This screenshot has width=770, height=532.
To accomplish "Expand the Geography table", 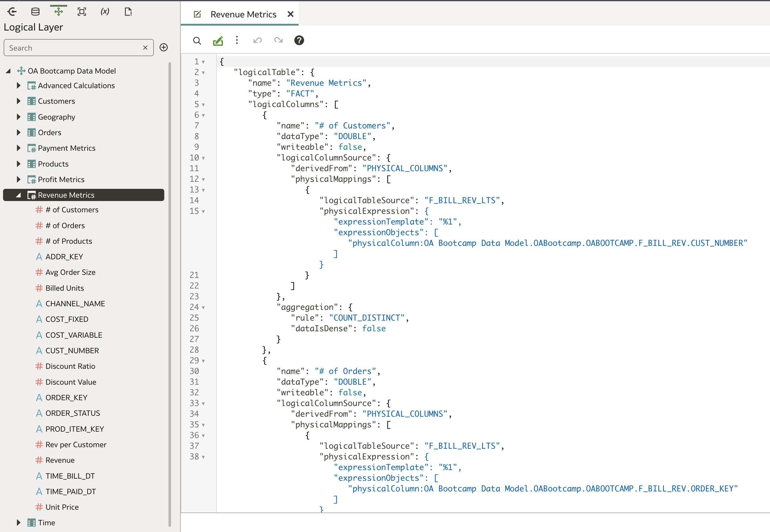I will [x=19, y=117].
